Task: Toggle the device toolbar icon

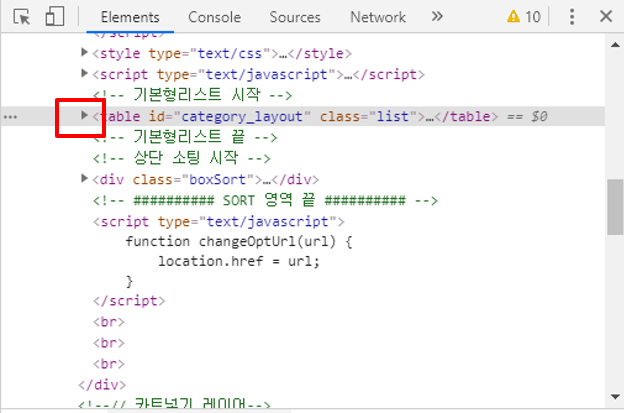Action: 55,17
